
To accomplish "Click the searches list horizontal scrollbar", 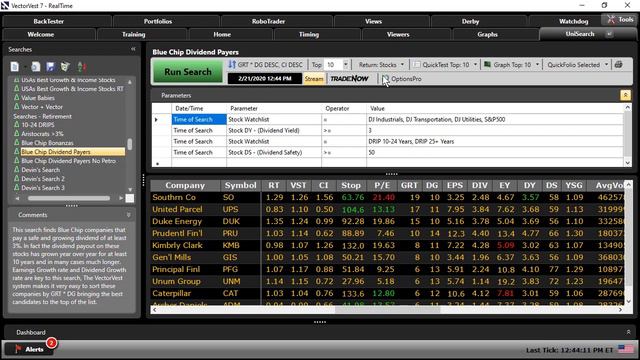I will coord(69,198).
